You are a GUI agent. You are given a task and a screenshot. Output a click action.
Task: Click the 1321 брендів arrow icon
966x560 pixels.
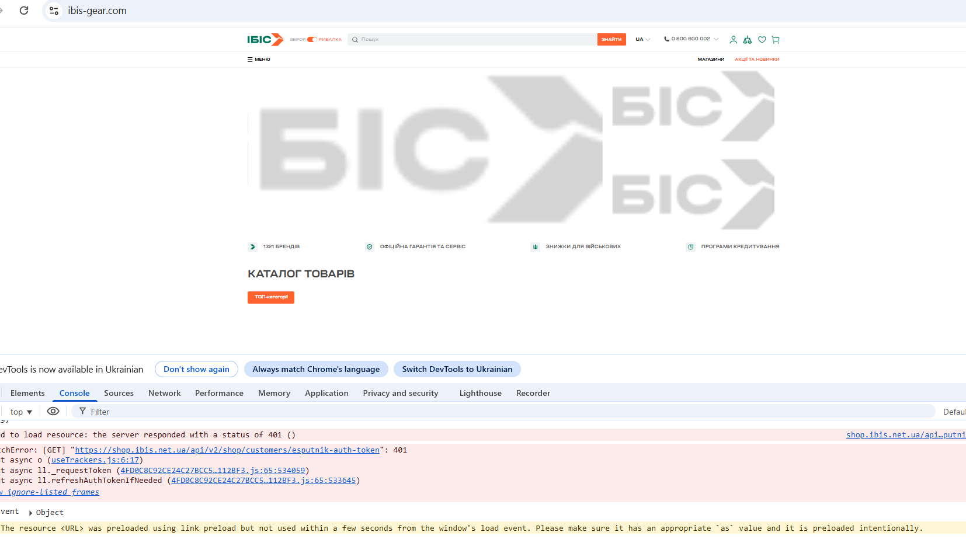pos(252,247)
